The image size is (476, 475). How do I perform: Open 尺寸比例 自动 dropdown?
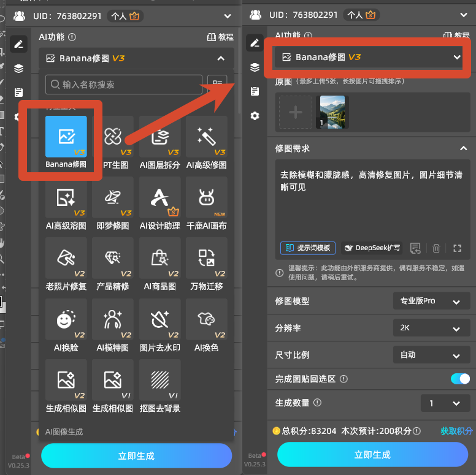pyautogui.click(x=431, y=355)
